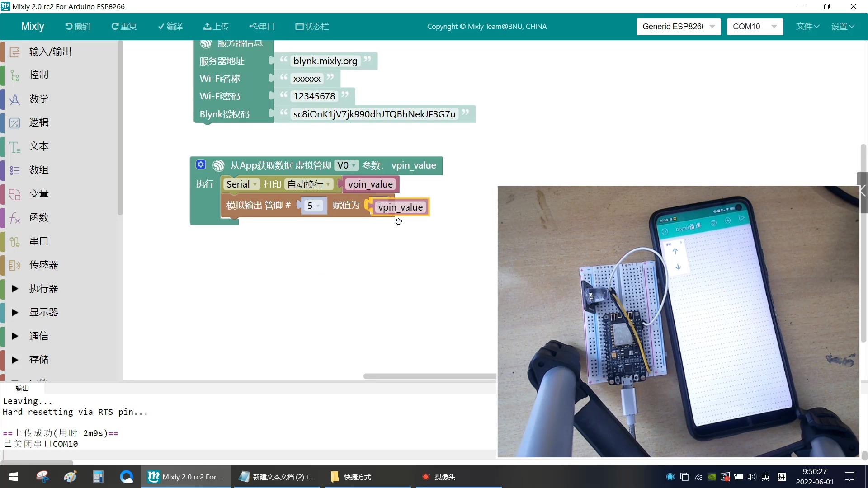Open the 设置 settings menu
This screenshot has height=488, width=868.
(x=843, y=26)
